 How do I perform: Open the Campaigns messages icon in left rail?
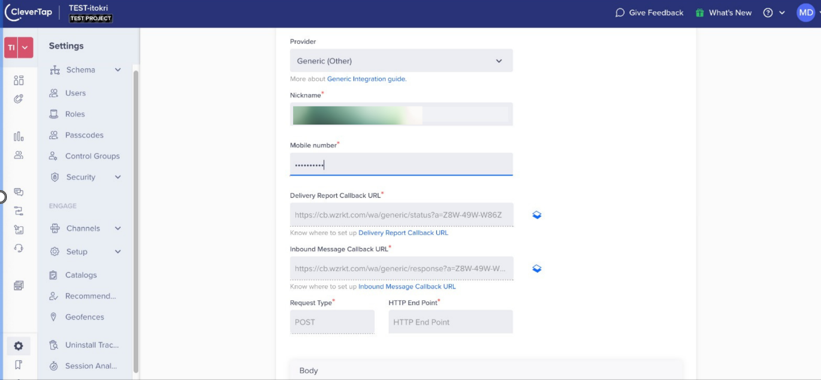19,192
